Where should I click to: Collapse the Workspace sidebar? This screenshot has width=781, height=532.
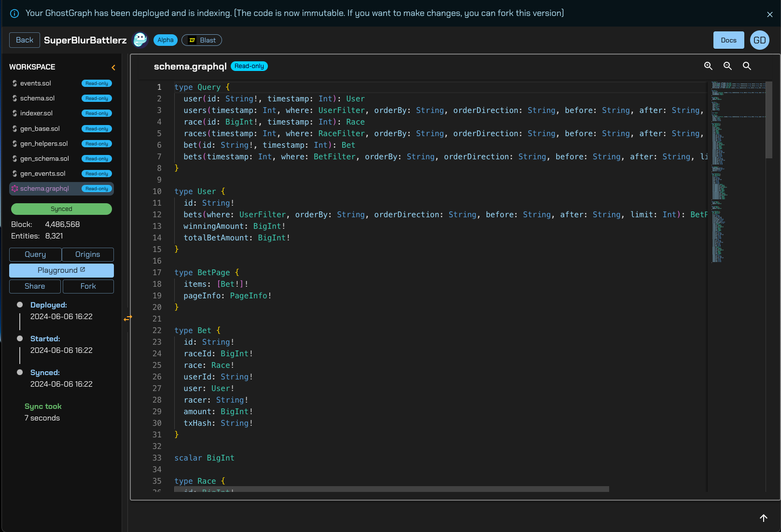(113, 67)
